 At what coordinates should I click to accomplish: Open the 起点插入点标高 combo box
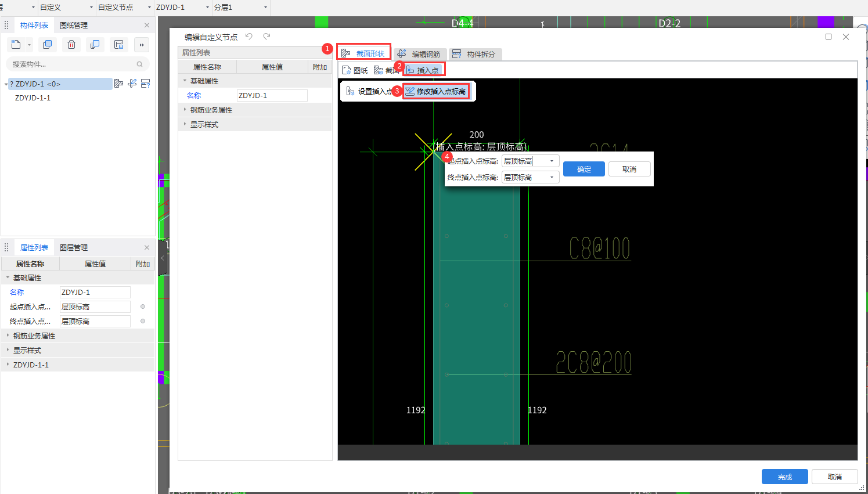click(x=531, y=161)
